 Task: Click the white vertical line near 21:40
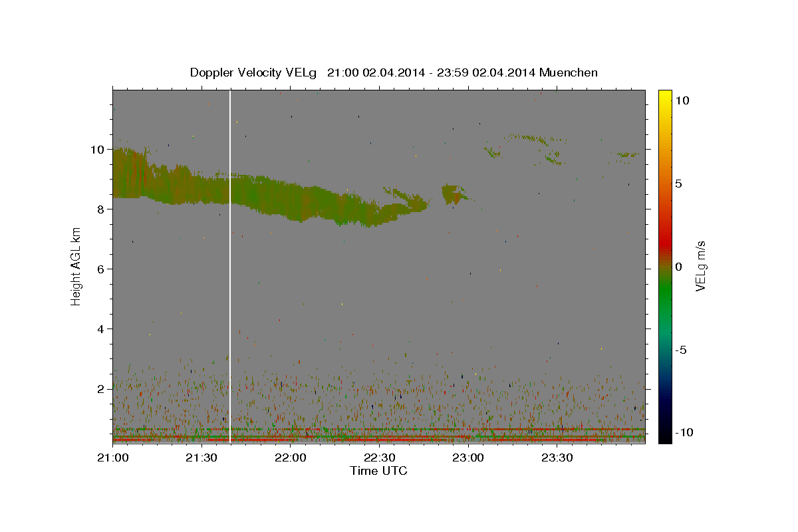(x=230, y=266)
